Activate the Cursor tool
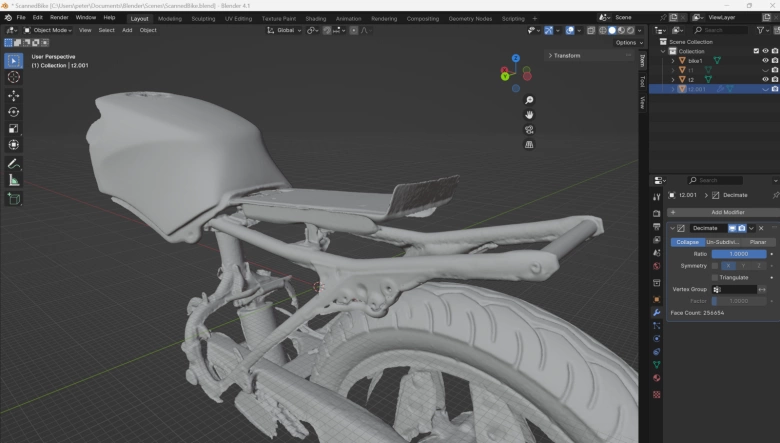780x443 pixels. (14, 77)
